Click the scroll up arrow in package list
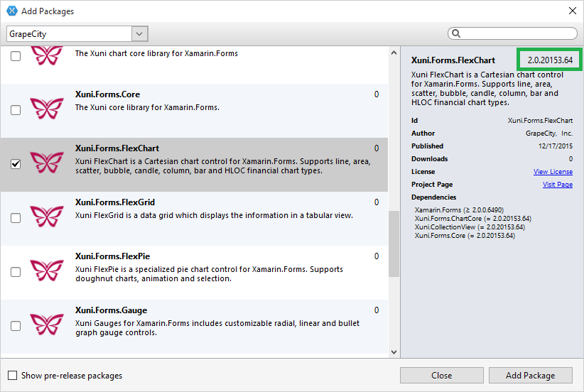This screenshot has height=392, width=584. pos(394,53)
